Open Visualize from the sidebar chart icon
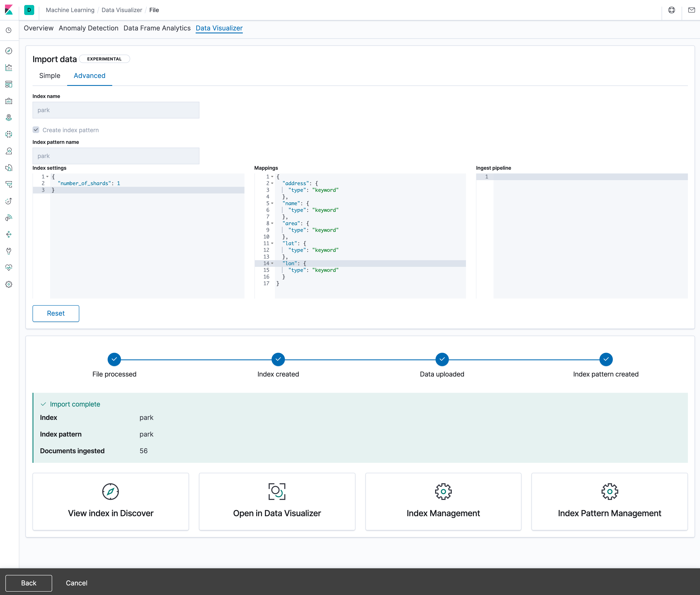 (9, 68)
